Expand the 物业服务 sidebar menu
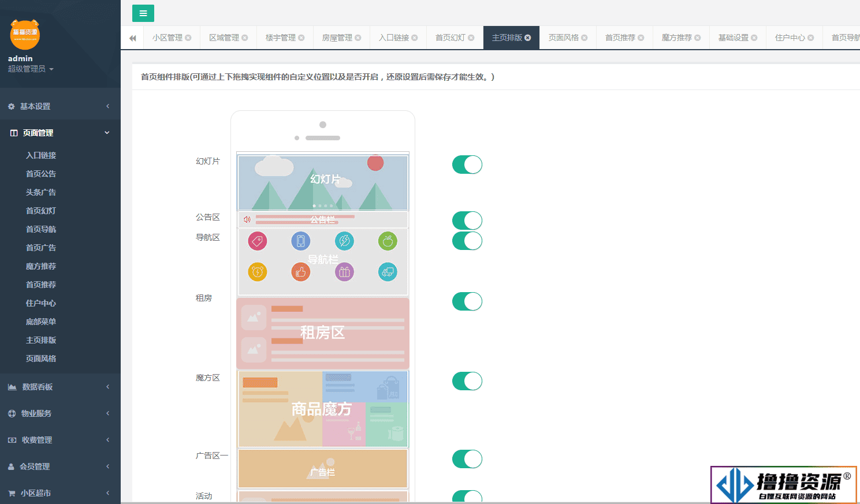Viewport: 860px width, 504px height. click(x=60, y=413)
